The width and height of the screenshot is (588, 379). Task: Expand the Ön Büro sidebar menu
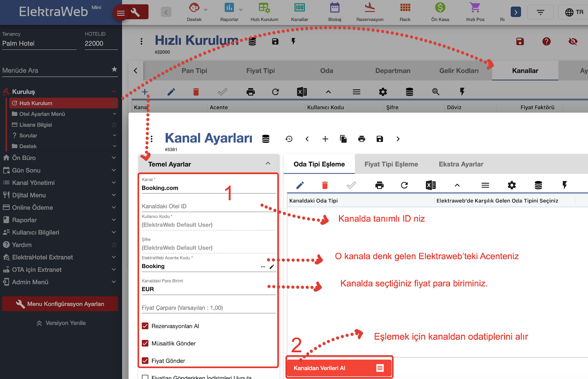pyautogui.click(x=59, y=158)
